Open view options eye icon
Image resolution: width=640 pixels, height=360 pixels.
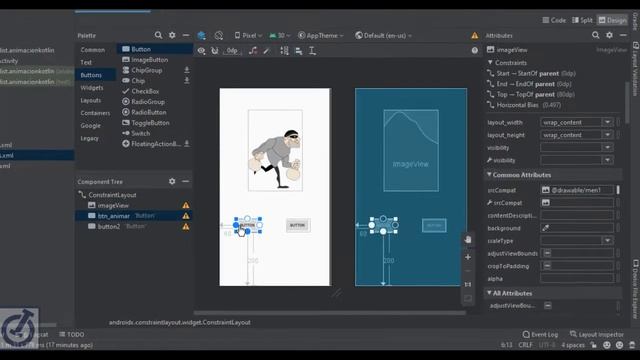[201, 51]
